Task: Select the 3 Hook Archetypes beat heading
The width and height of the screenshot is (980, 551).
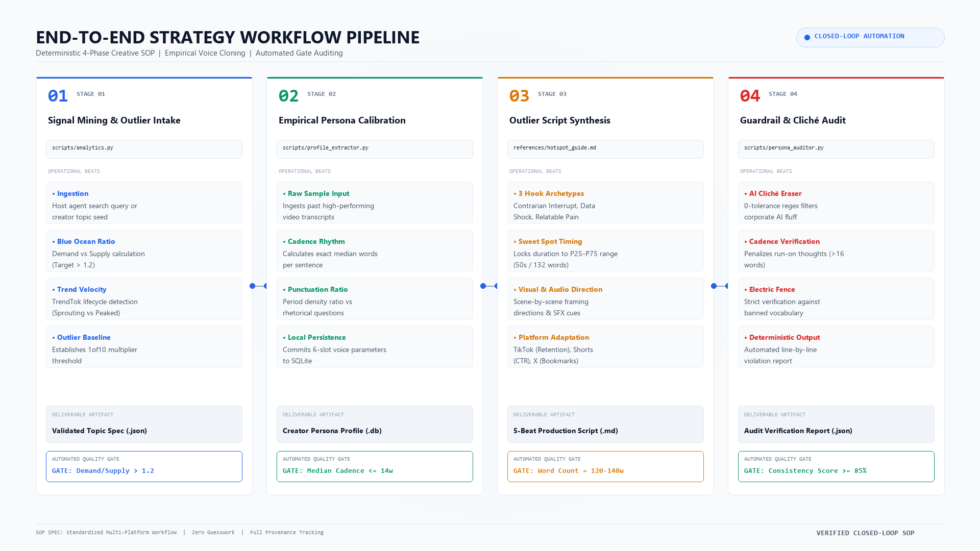Action: 549,193
